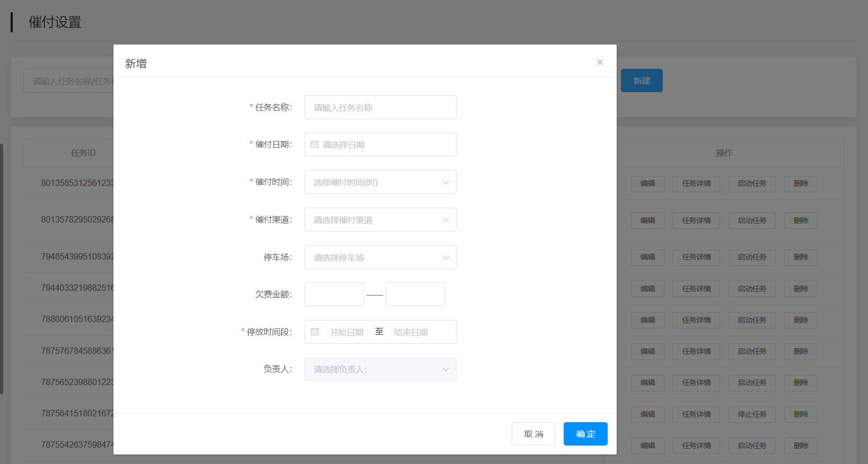Click the blue 新建 button

click(642, 81)
